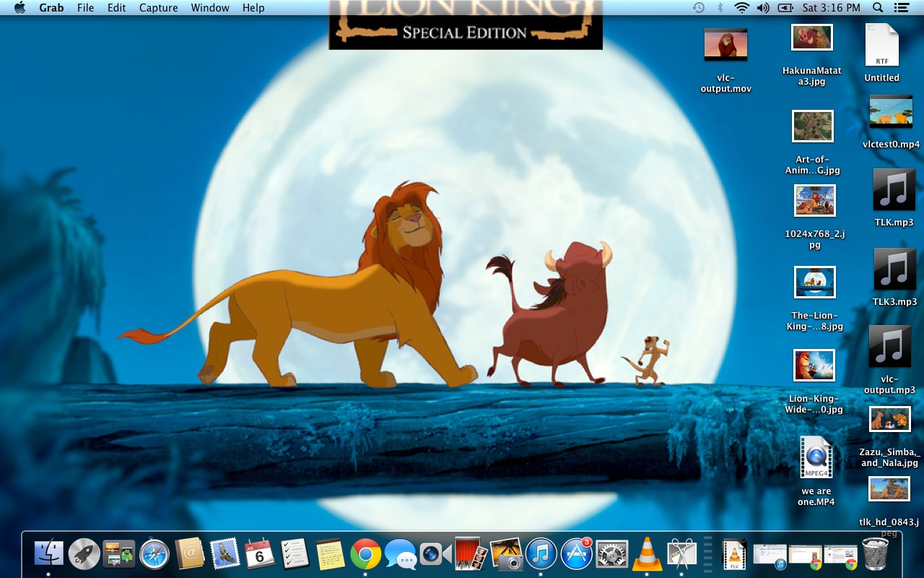Open the Window menu

210,8
